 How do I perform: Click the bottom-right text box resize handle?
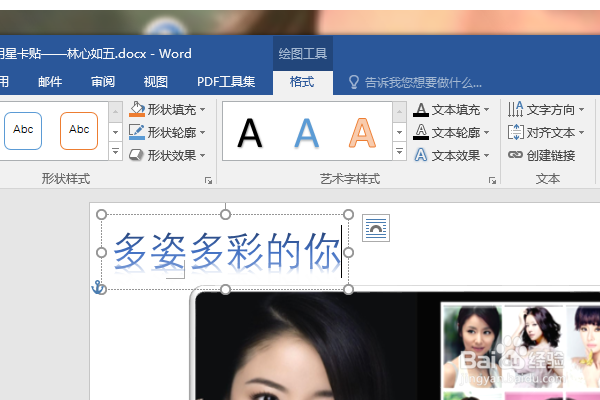(348, 289)
